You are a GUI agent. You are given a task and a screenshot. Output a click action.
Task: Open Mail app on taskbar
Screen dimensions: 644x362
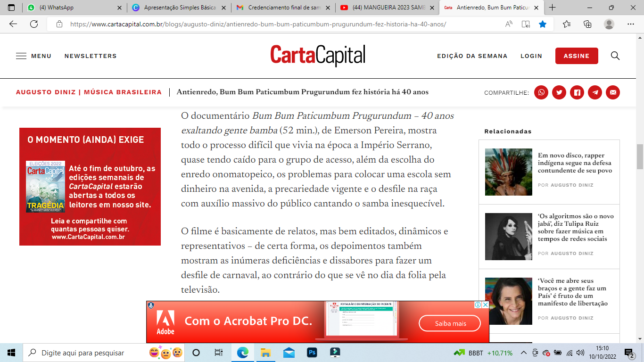(289, 353)
